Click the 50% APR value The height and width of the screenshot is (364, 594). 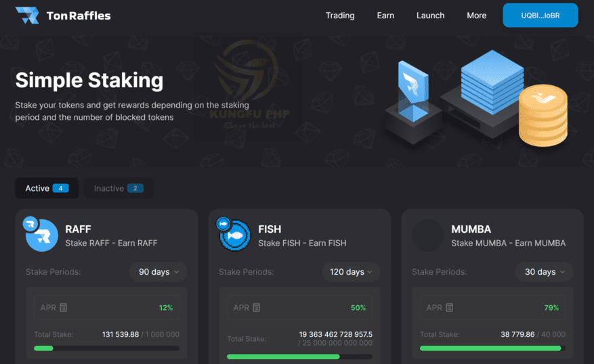point(358,308)
